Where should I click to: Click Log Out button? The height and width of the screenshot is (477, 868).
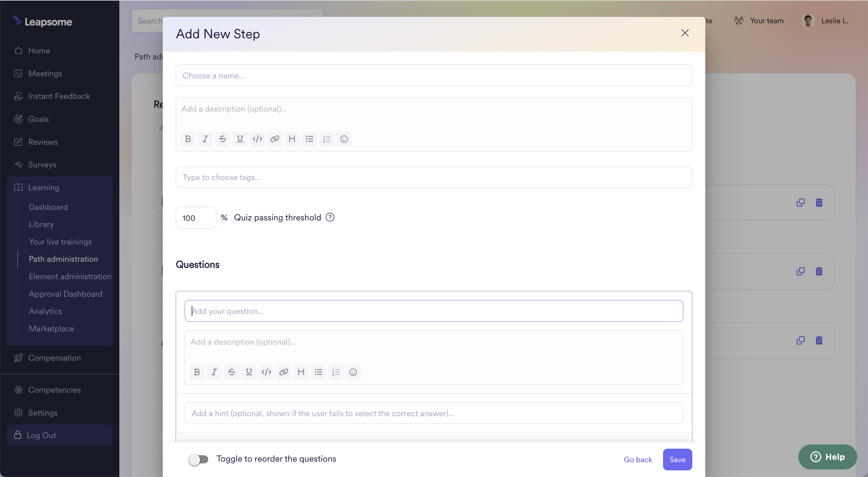point(60,435)
